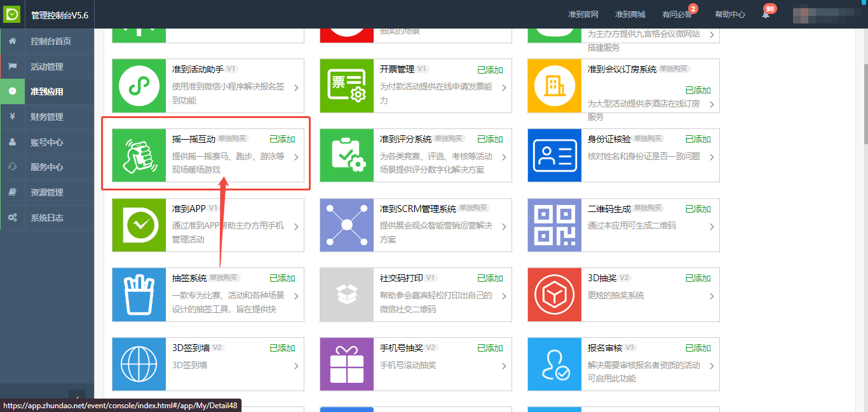This screenshot has height=412, width=868.
Task: Select the 身份证核验 ID card icon
Action: pyautogui.click(x=554, y=155)
